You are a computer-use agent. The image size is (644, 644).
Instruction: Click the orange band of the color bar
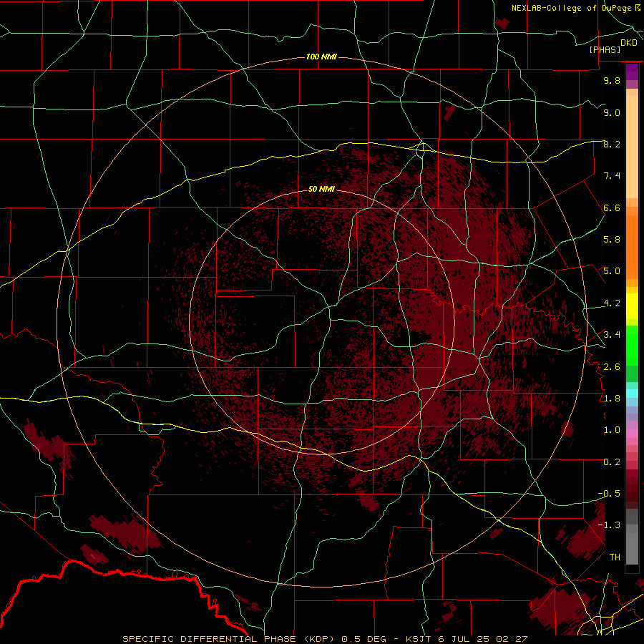(632, 248)
